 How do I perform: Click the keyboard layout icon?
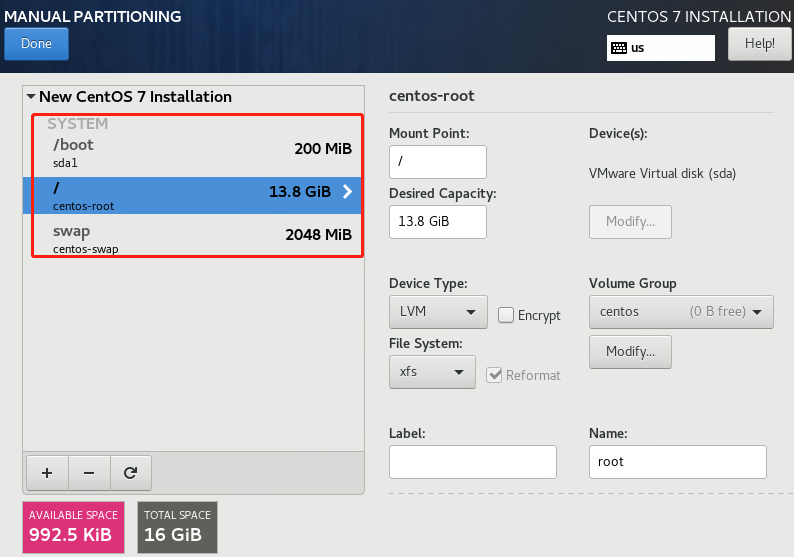point(619,48)
